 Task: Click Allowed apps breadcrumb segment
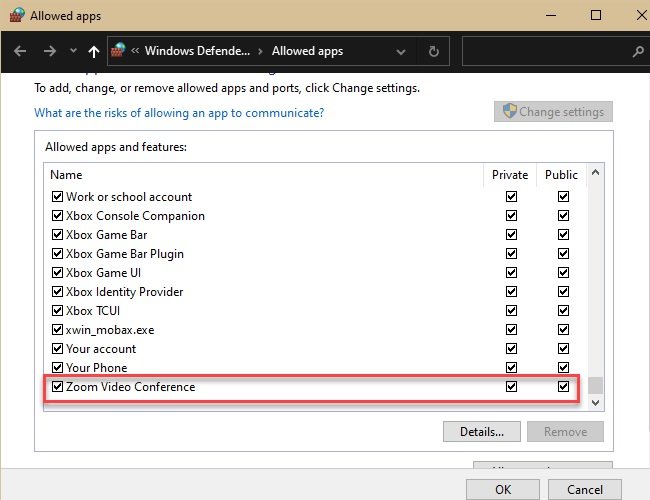point(307,51)
